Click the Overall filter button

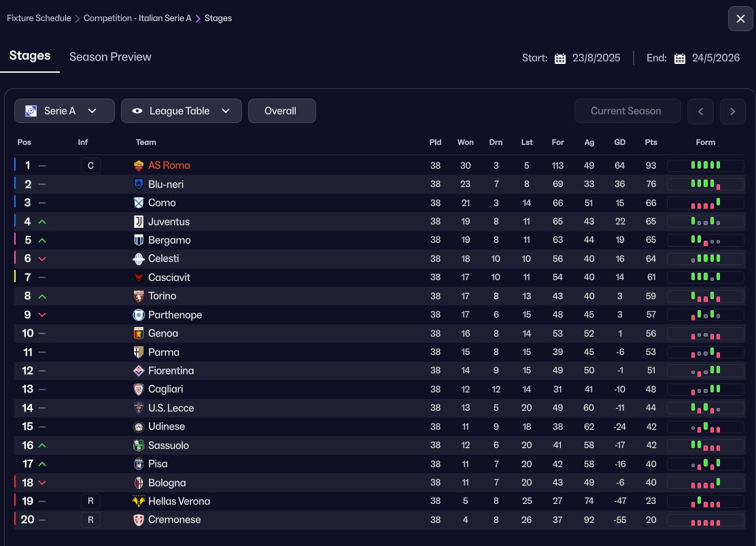[281, 111]
